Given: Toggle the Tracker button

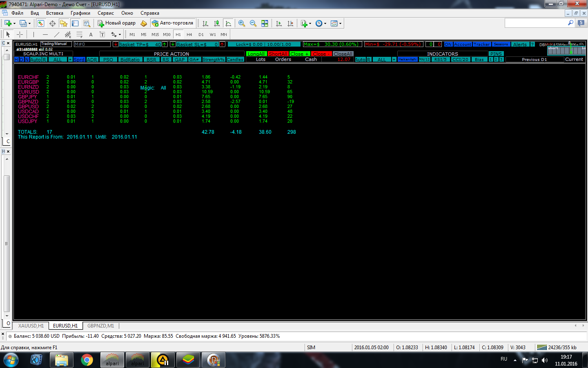Looking at the screenshot, I should pos(481,44).
